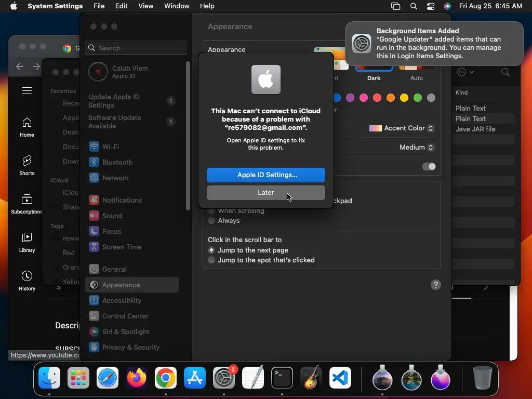Open the Accent Color dropdown
The width and height of the screenshot is (532, 399).
[402, 128]
